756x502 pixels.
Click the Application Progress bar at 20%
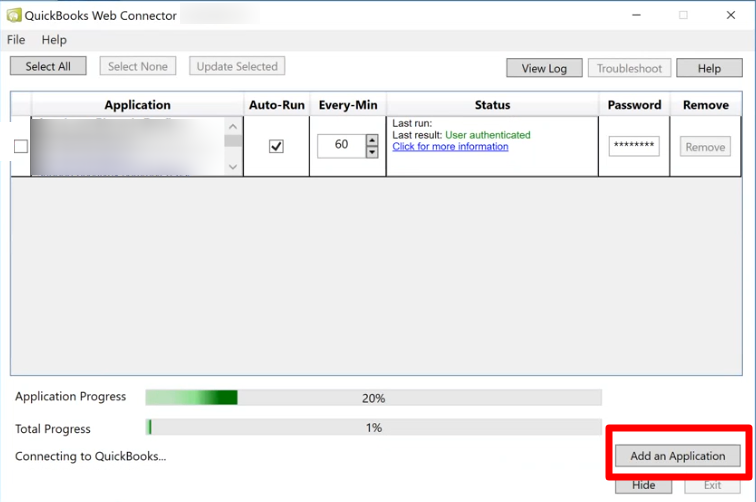point(374,397)
